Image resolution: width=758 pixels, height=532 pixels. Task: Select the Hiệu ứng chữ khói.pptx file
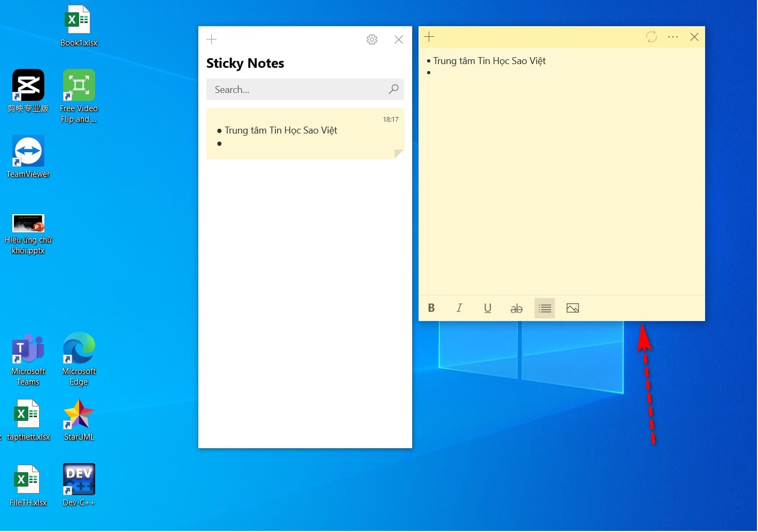pos(28,234)
